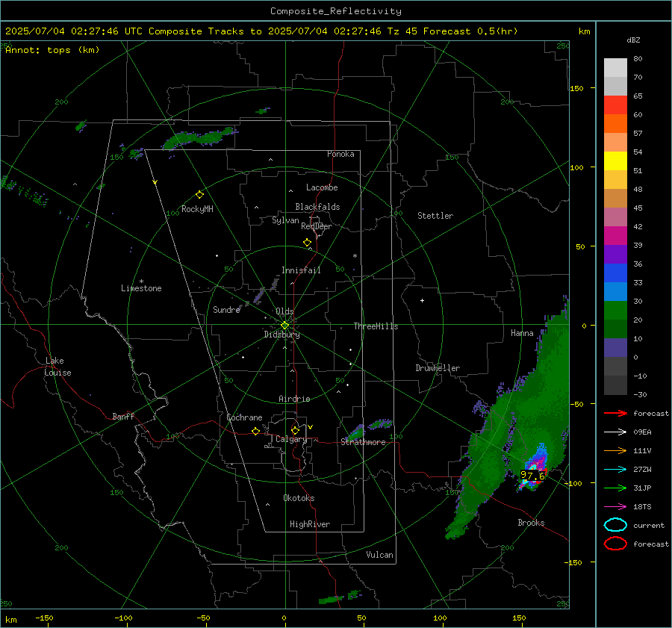The image size is (672, 628).
Task: Click the blue 33-36 dBZ swatch
Action: 615,273
